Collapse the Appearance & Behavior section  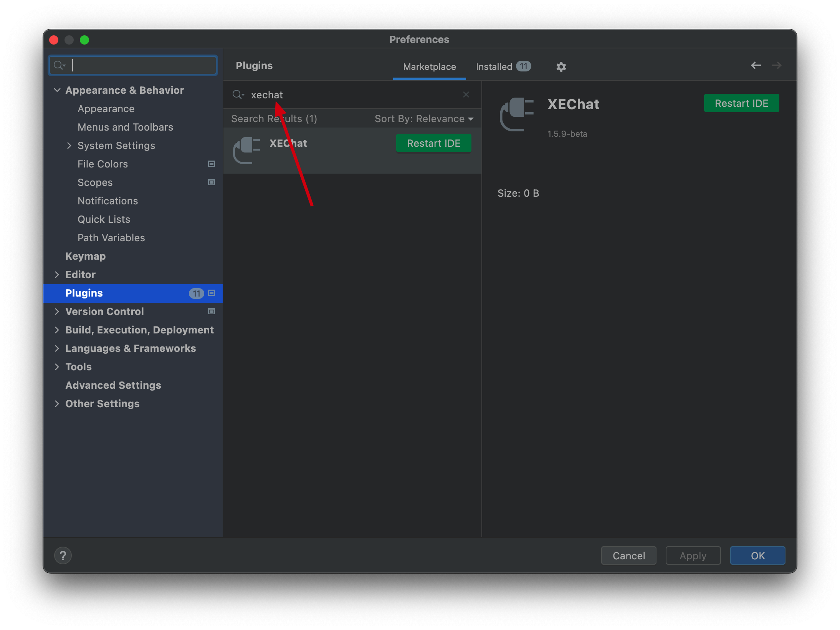click(57, 90)
